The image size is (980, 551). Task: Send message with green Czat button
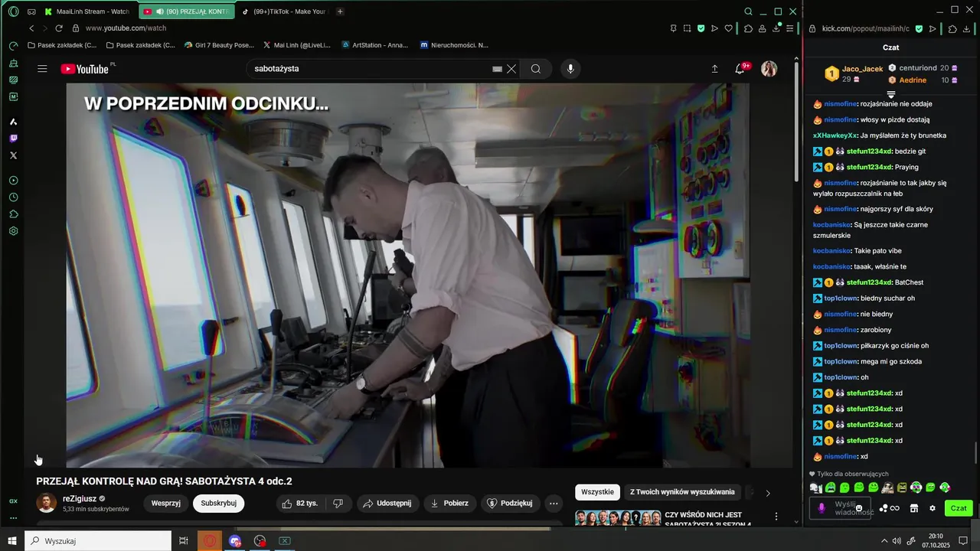coord(959,508)
